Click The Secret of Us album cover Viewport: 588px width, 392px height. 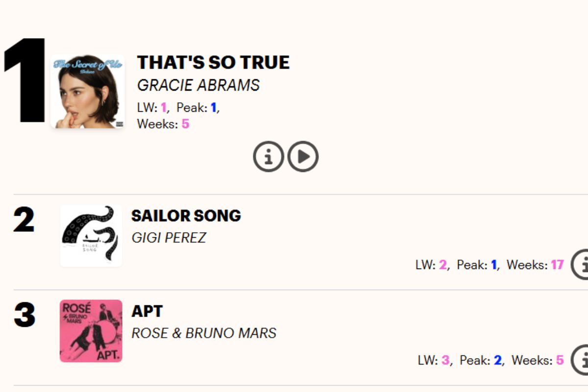pyautogui.click(x=87, y=92)
